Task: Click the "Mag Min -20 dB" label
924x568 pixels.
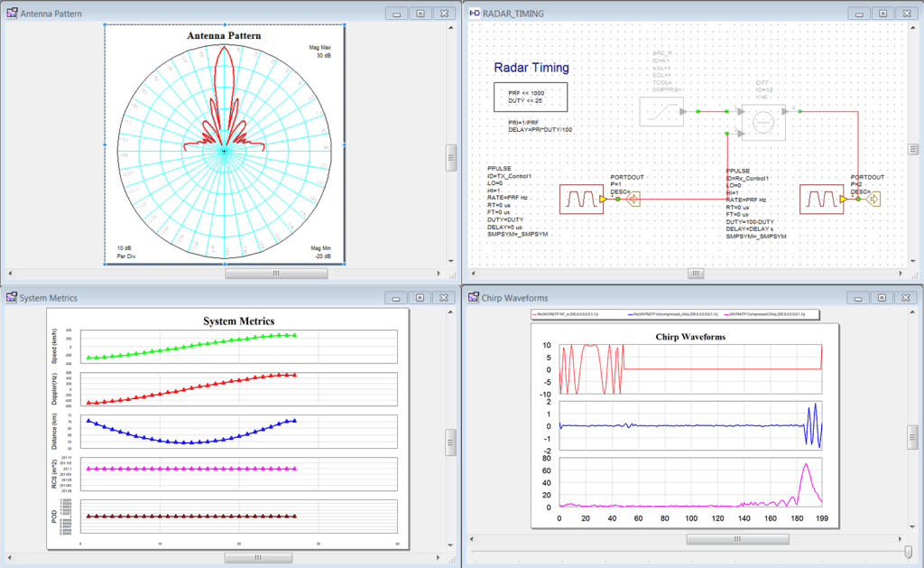Action: point(320,253)
